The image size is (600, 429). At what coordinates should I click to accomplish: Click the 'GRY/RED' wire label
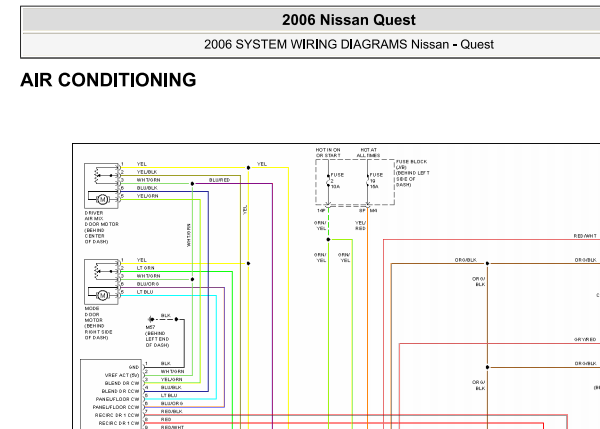pos(585,339)
